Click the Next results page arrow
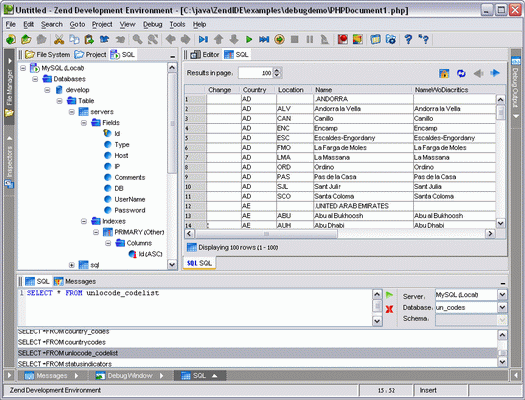This screenshot has width=525, height=400. [495, 73]
